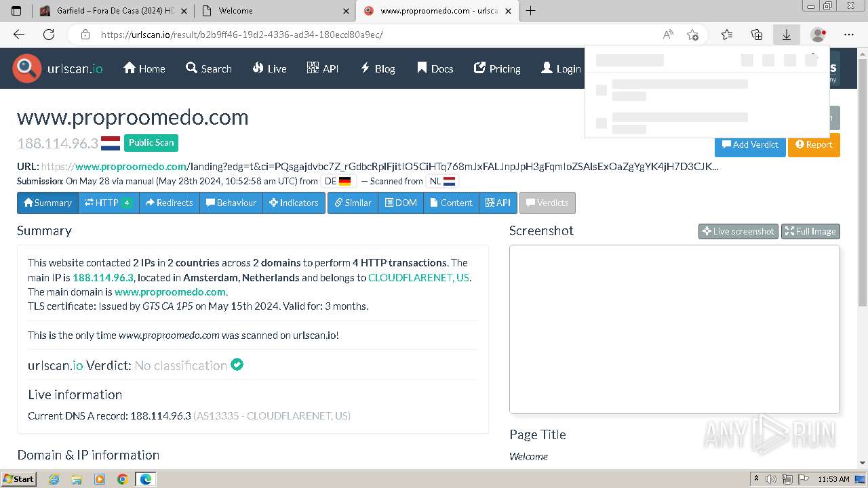This screenshot has width=868, height=488.
Task: Click the Verdicts tab
Action: coord(547,203)
